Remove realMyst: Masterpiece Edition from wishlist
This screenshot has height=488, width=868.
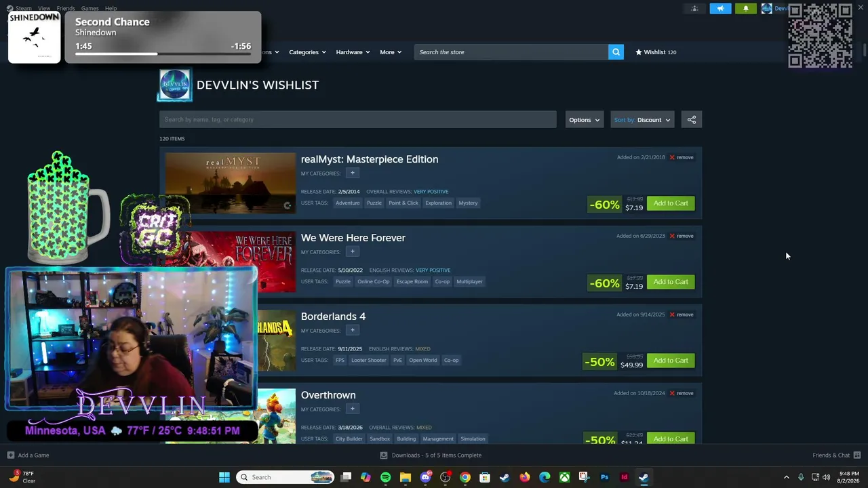[682, 157]
